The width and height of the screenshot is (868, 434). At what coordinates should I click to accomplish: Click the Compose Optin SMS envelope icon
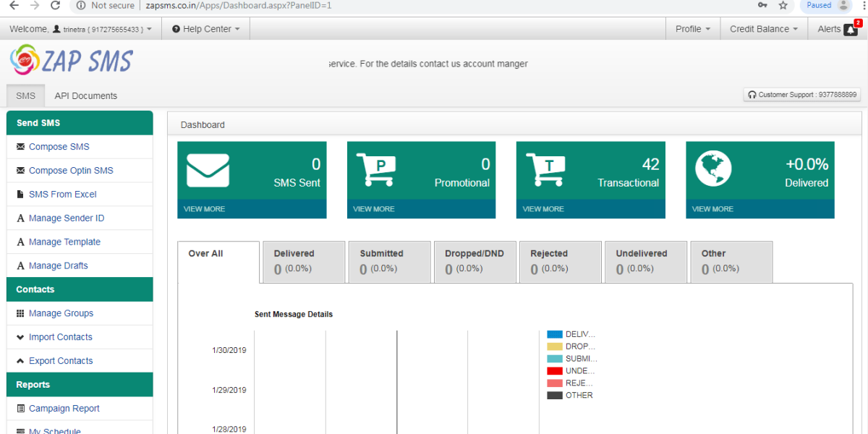[20, 171]
